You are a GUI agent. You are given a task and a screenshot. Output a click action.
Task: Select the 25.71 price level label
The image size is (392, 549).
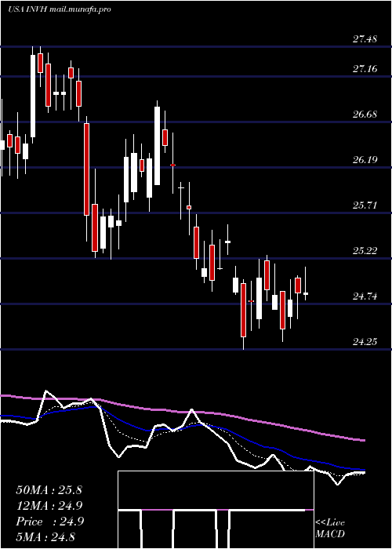click(365, 205)
